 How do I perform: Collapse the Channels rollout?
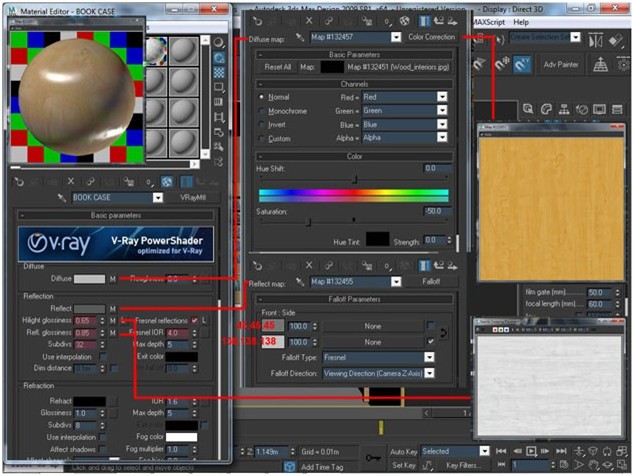pos(354,84)
